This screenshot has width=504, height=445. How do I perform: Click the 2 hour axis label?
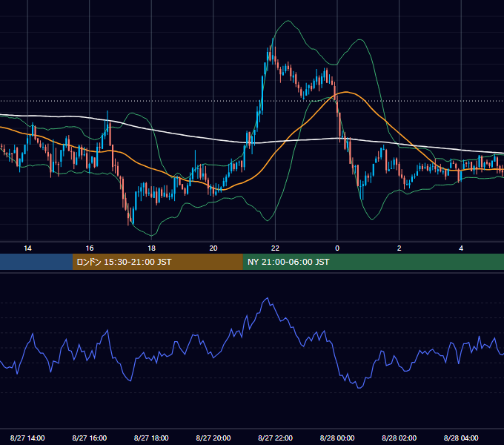[x=399, y=248]
